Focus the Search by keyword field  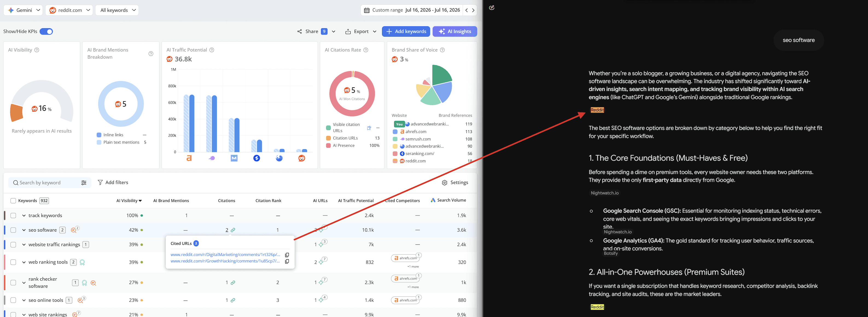click(49, 183)
